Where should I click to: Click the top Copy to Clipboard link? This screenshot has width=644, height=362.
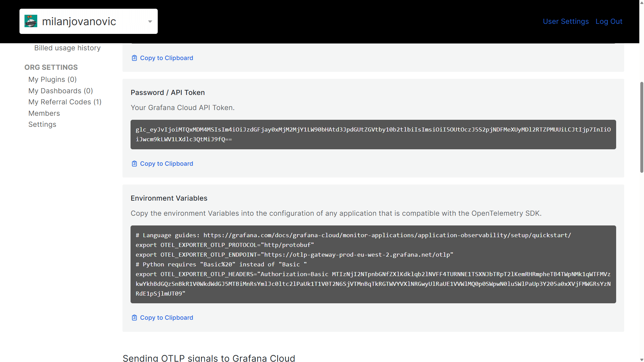(x=166, y=58)
